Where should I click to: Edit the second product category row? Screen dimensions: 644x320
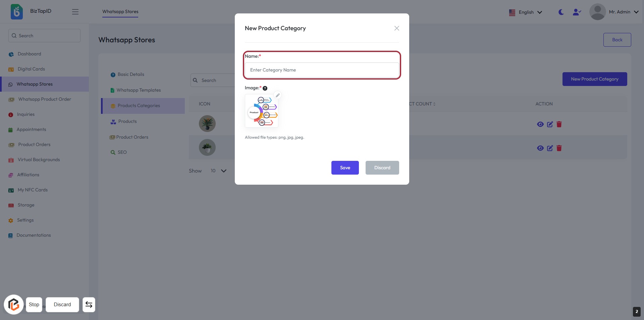(550, 148)
